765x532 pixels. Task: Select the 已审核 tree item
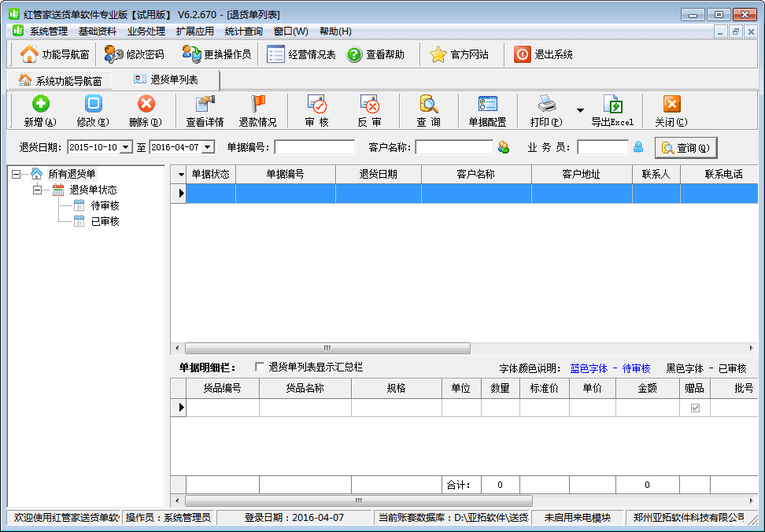pos(105,221)
